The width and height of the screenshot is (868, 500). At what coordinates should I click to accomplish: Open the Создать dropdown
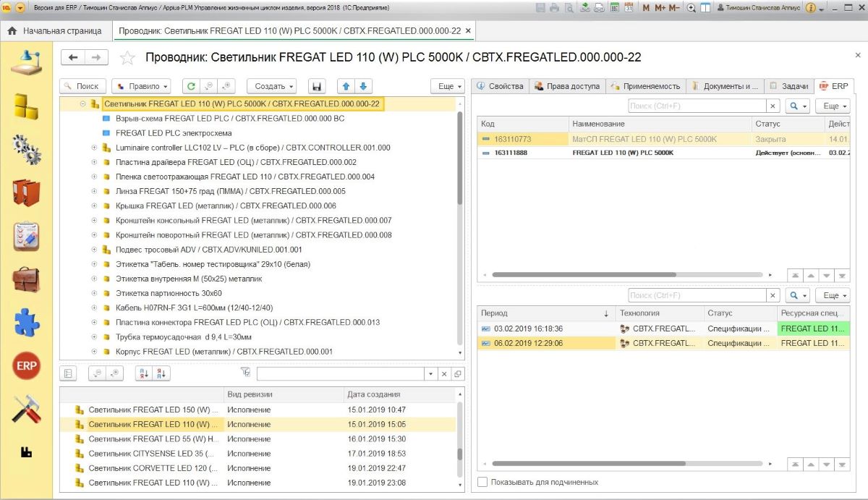tap(271, 86)
